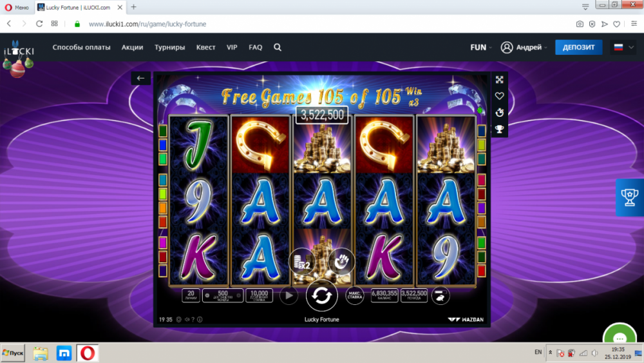
Task: Increase coin value with plus stepper
Action: click(238, 295)
